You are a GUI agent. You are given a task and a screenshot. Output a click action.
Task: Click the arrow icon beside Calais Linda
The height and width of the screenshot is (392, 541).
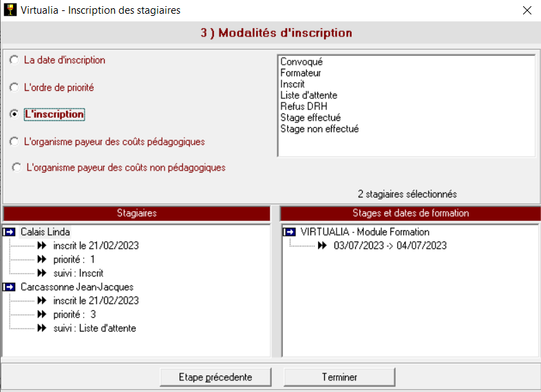click(x=10, y=232)
